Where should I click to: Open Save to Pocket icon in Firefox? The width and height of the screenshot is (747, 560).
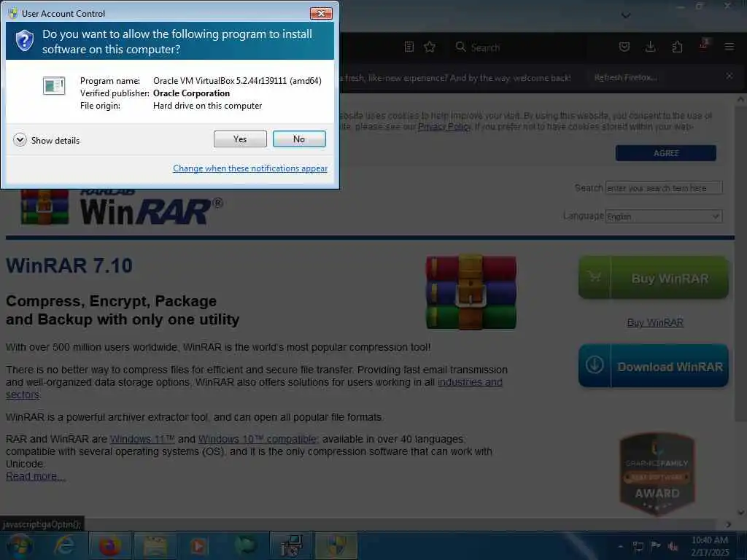pos(624,47)
